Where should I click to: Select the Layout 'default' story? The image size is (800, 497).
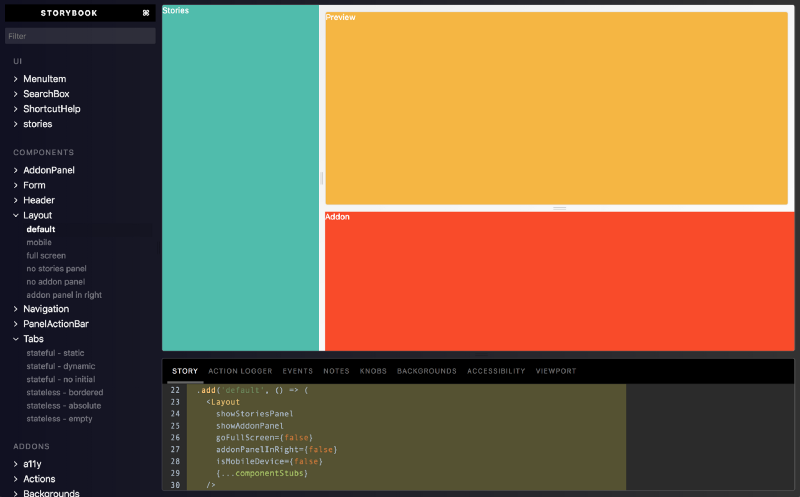(x=41, y=229)
